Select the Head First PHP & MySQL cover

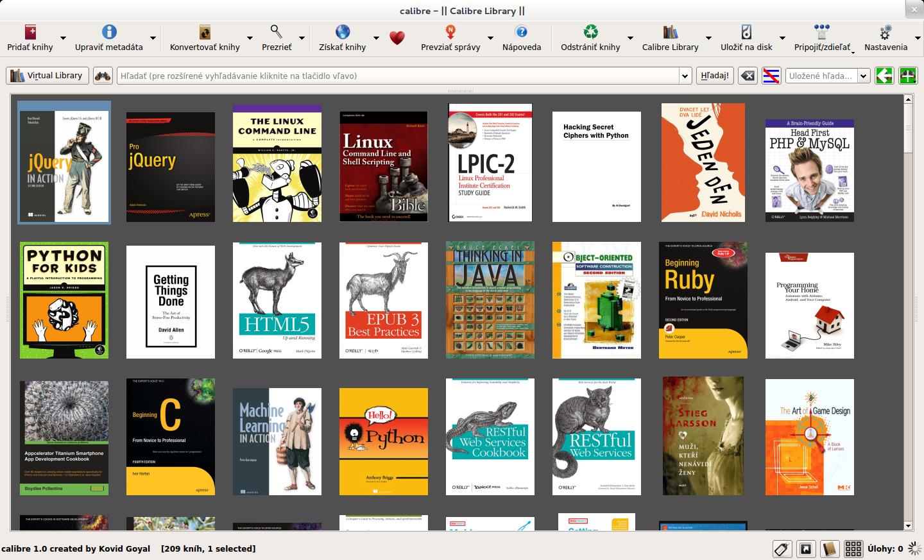pyautogui.click(x=810, y=171)
